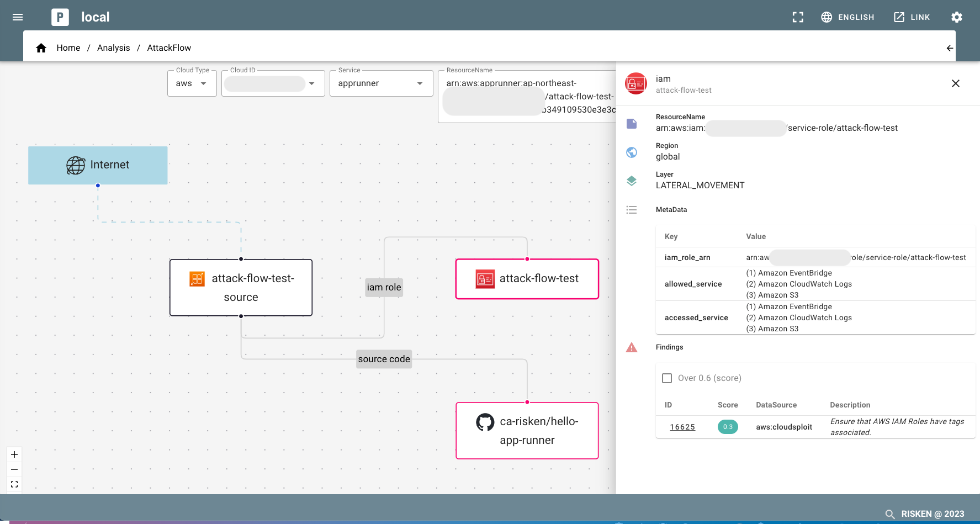Click the Region globe icon
The image size is (980, 524).
tap(632, 152)
